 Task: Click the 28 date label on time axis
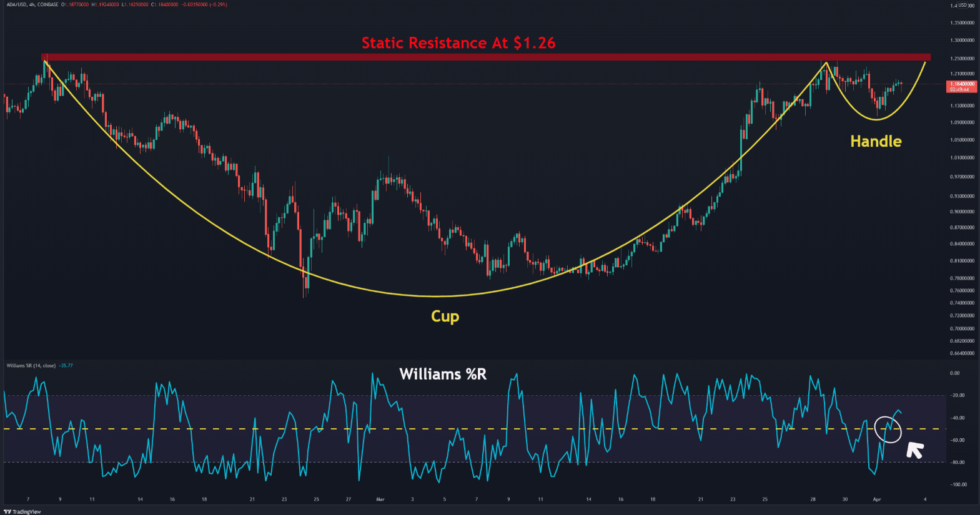tap(813, 499)
